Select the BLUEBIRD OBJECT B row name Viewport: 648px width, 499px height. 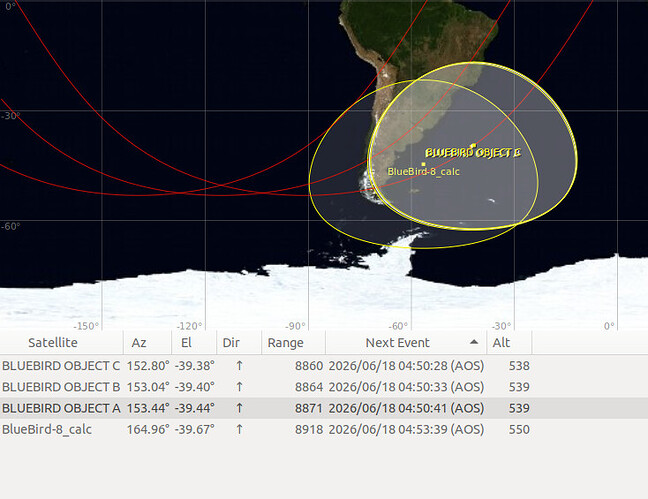pyautogui.click(x=61, y=387)
